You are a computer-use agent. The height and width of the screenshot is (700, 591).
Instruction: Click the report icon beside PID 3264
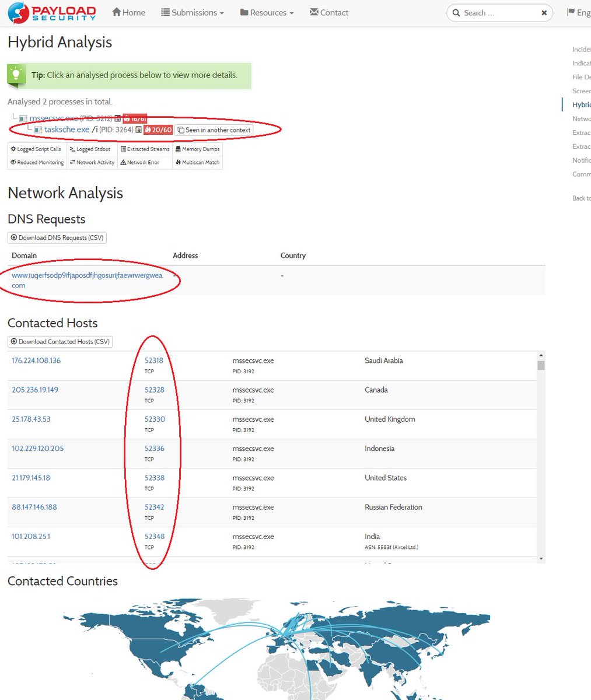click(x=138, y=130)
